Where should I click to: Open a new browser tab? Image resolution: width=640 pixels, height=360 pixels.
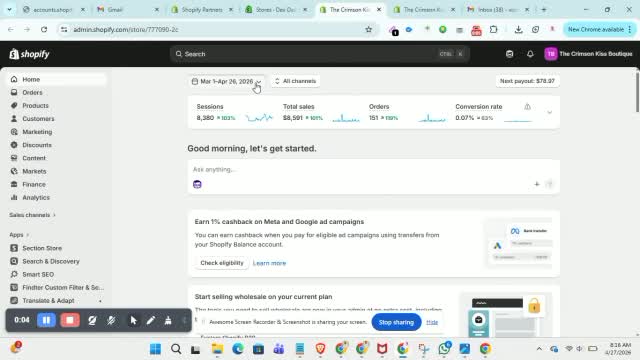544,9
